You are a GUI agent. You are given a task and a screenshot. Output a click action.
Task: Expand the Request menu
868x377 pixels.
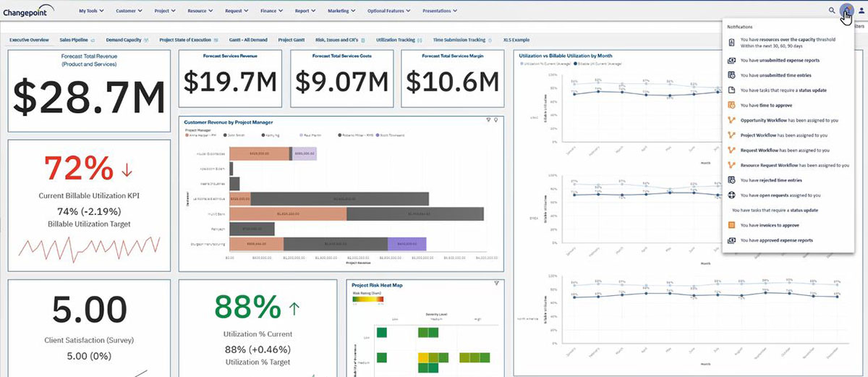pos(237,11)
